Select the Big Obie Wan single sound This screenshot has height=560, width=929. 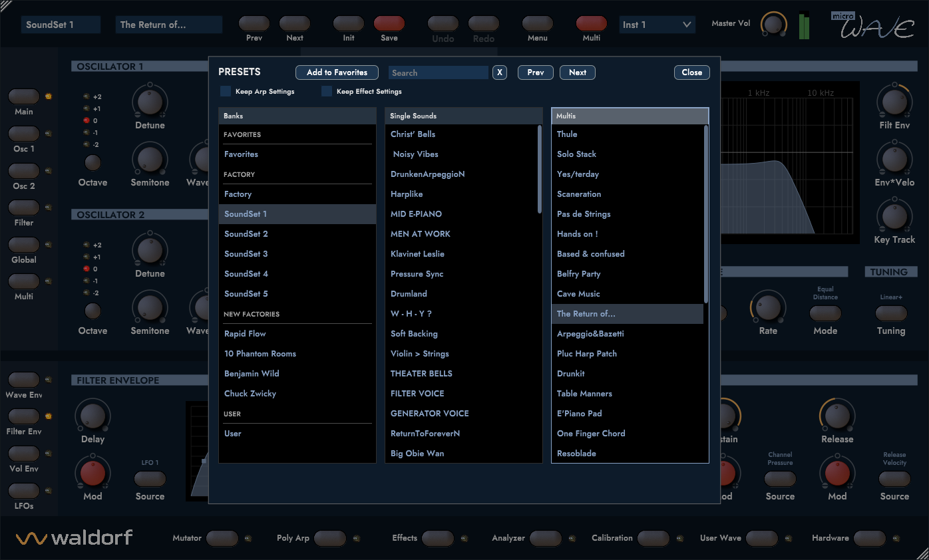[461, 454]
